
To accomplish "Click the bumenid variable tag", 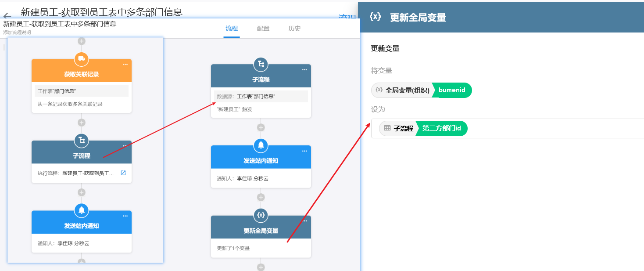I will 452,90.
